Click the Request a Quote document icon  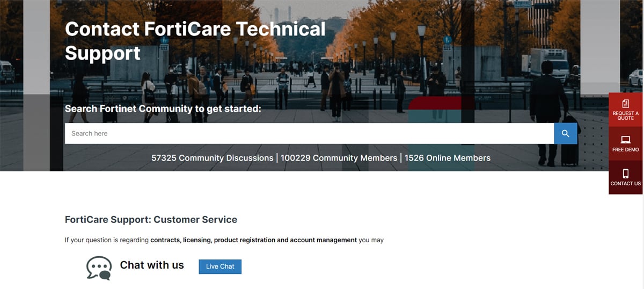[x=625, y=104]
